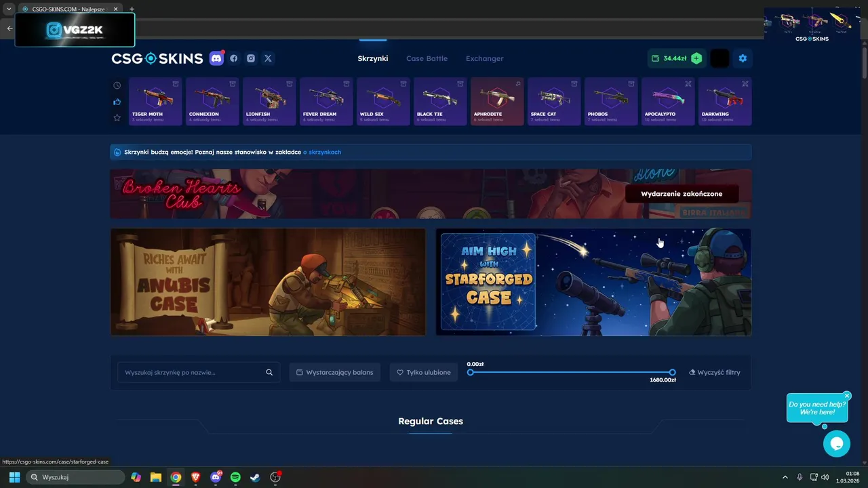The height and width of the screenshot is (488, 868).
Task: Open the settings gear icon
Action: [x=743, y=58]
